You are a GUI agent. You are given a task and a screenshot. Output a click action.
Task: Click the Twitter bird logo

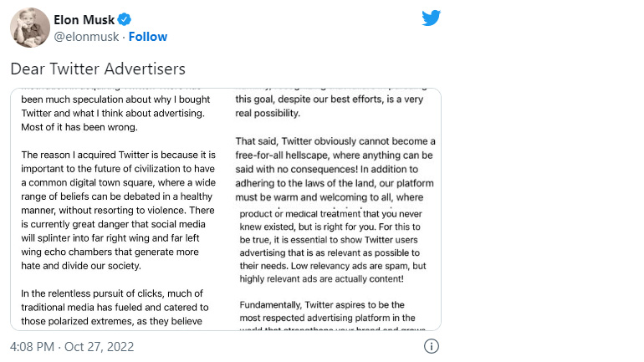[x=432, y=18]
